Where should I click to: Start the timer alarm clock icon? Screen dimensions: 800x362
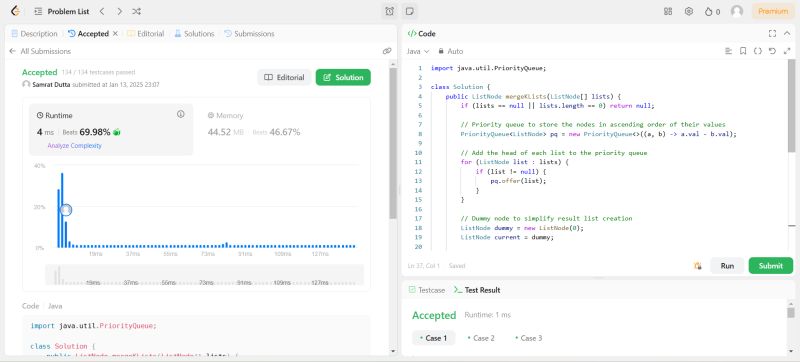[x=389, y=11]
